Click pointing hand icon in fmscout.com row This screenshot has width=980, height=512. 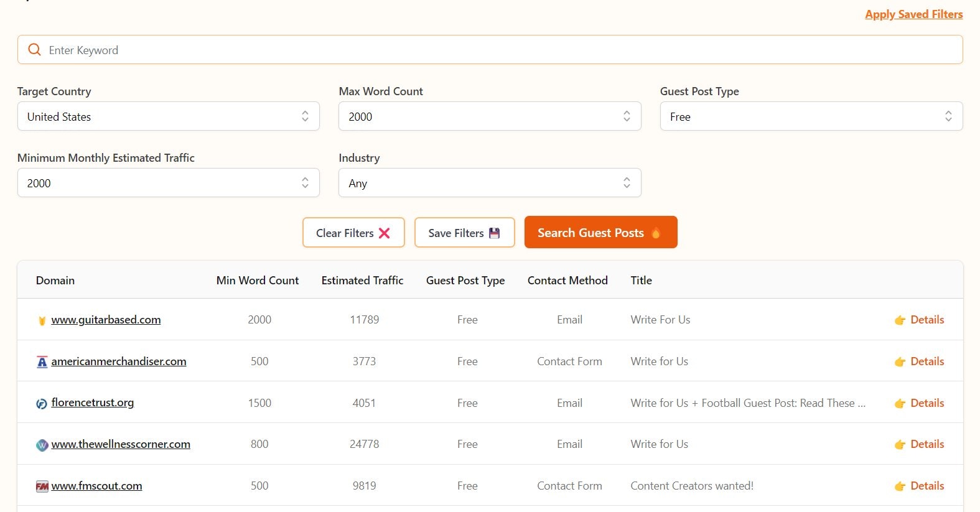click(900, 486)
